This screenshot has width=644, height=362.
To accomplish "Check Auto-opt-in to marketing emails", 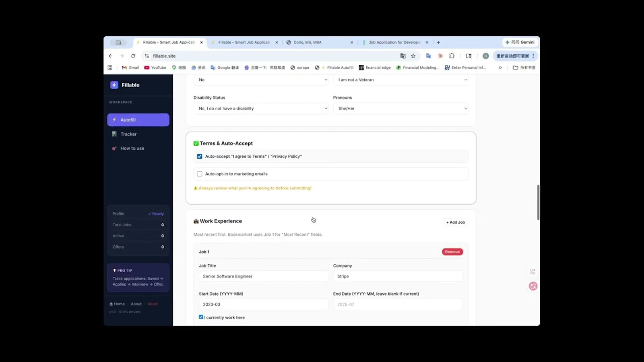I will click(x=200, y=174).
